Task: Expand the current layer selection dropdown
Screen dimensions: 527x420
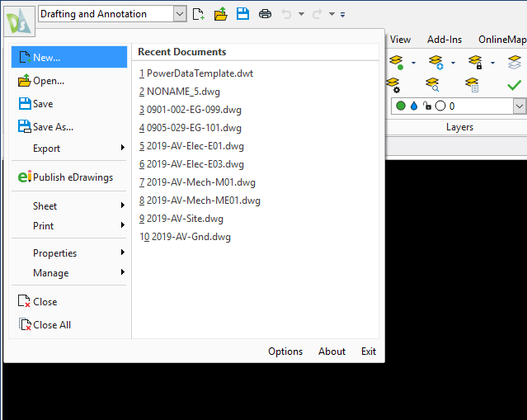Action: tap(519, 106)
